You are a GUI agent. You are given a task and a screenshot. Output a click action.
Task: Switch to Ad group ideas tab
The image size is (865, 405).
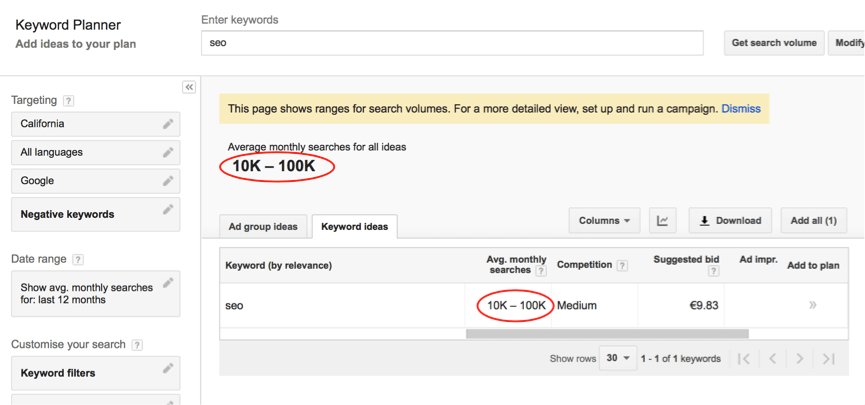click(x=263, y=227)
